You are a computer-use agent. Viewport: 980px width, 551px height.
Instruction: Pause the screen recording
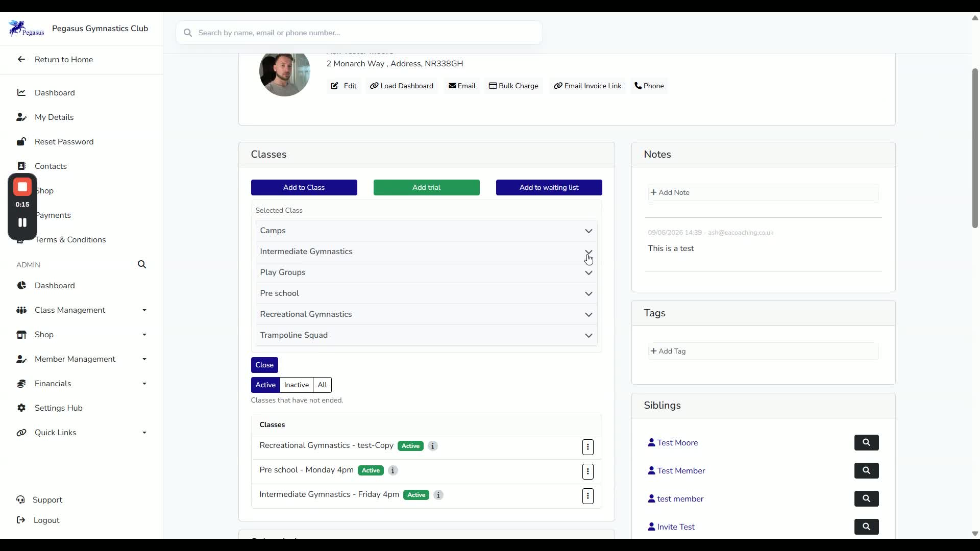coord(22,222)
